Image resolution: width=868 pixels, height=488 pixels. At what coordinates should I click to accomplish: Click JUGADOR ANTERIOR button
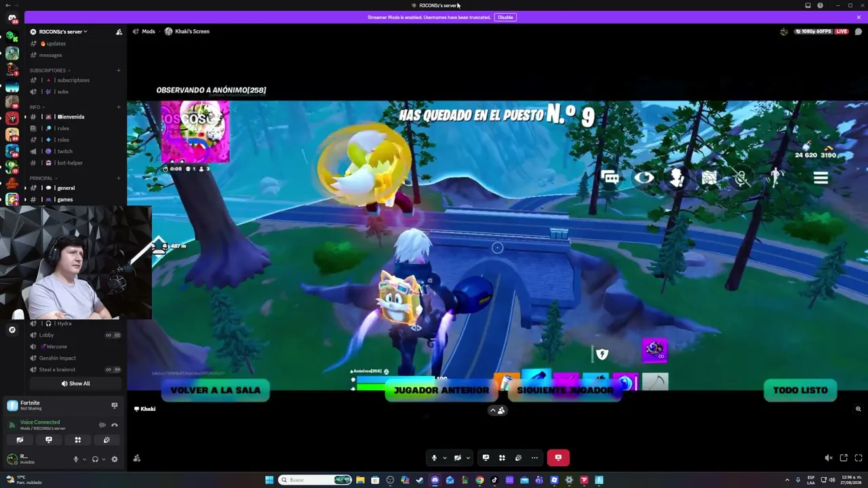pyautogui.click(x=441, y=390)
